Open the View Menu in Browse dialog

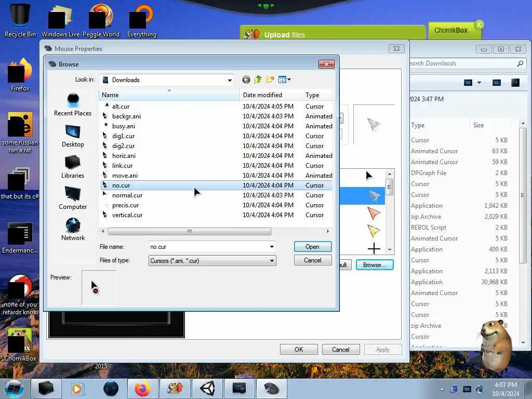point(284,79)
